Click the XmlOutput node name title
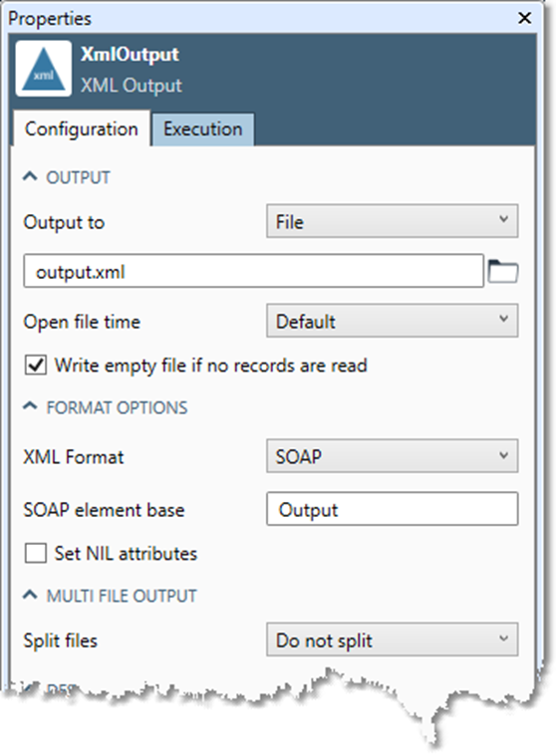 [x=130, y=55]
